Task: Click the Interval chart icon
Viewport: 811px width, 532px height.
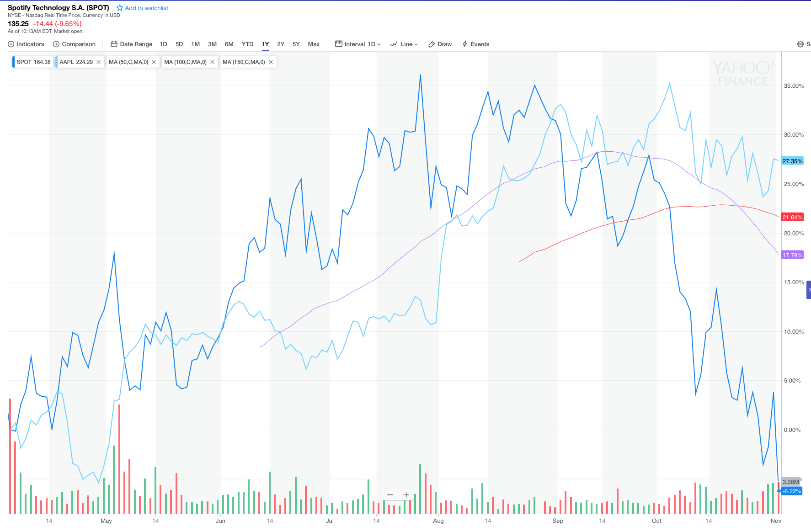Action: tap(338, 44)
